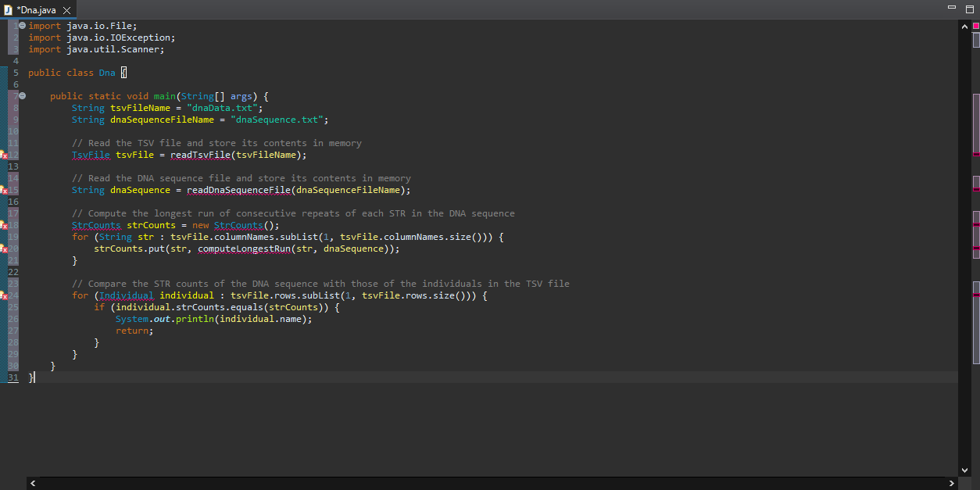Click 'main' method name on line 7

[165, 96]
